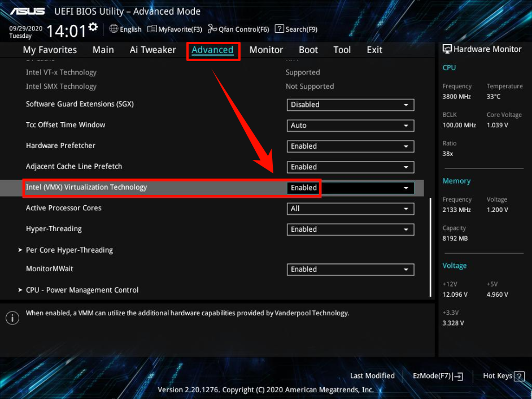Switch to Main tab

coord(103,50)
